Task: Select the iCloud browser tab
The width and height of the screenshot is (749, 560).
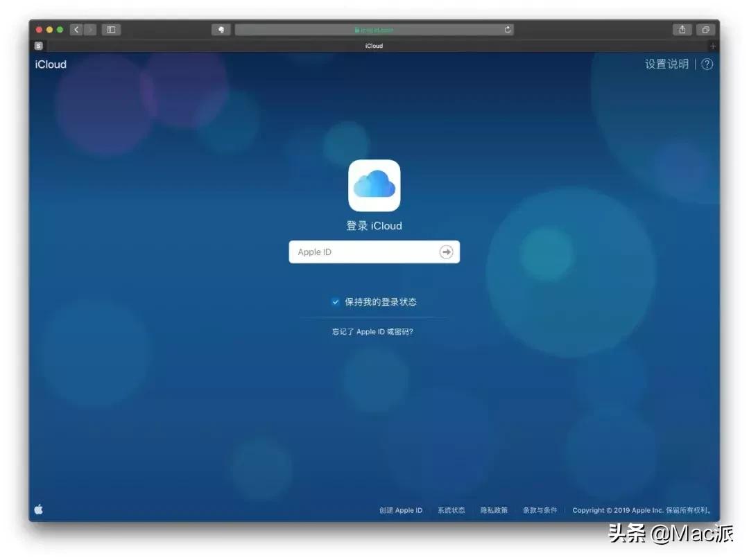Action: click(374, 46)
